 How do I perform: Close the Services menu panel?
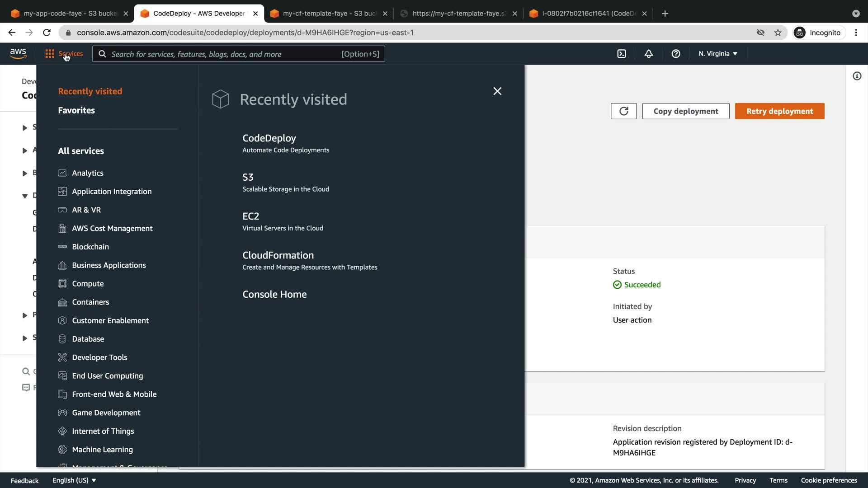(x=497, y=91)
